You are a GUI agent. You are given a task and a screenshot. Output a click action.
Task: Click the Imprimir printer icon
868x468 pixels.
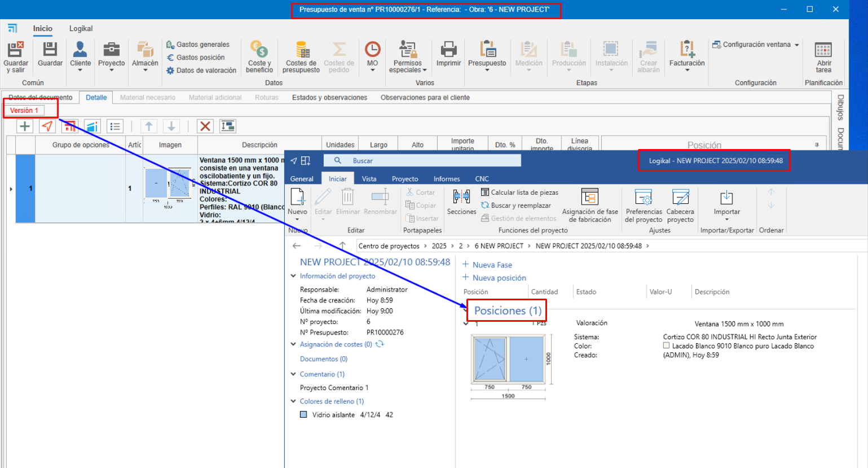[x=448, y=50]
